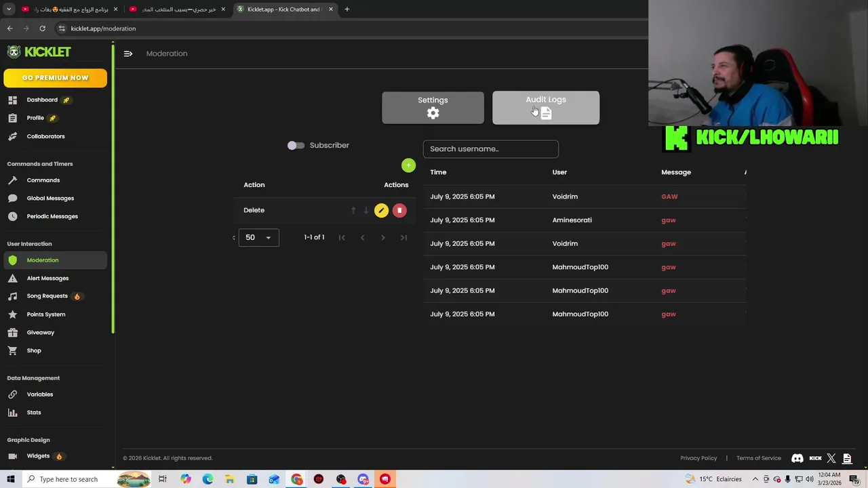The width and height of the screenshot is (868, 488).
Task: Show hidden system tray icons
Action: (755, 479)
